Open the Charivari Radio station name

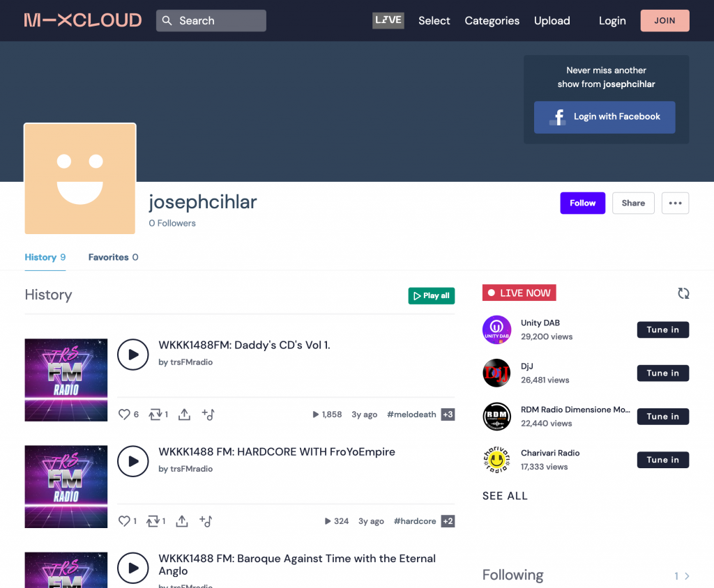tap(550, 453)
